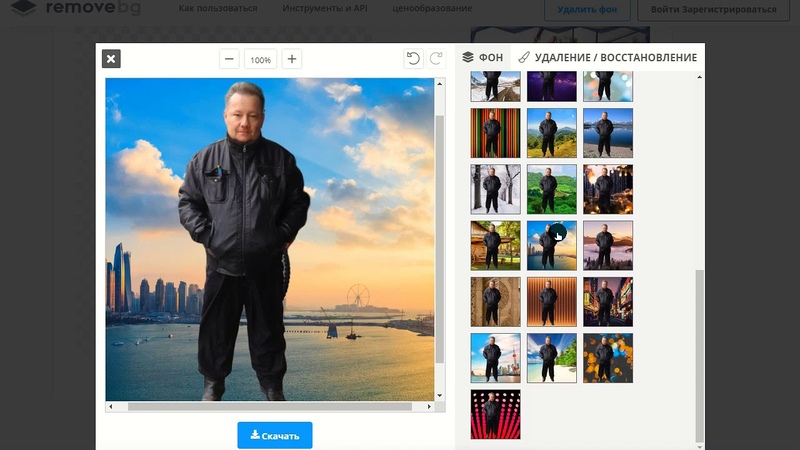Select the orange curtain background
This screenshot has width=800, height=450.
pyautogui.click(x=552, y=302)
